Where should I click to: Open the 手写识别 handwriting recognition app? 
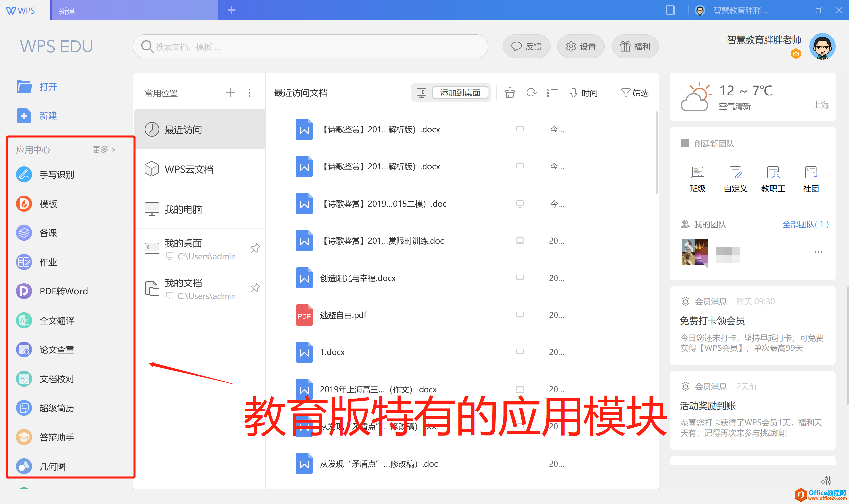pos(45,174)
